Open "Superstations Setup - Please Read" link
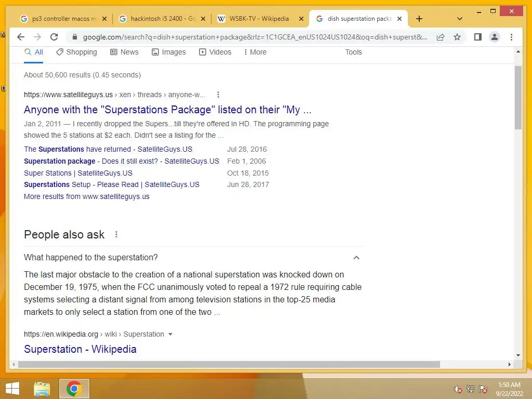This screenshot has height=399, width=532. coord(112,184)
